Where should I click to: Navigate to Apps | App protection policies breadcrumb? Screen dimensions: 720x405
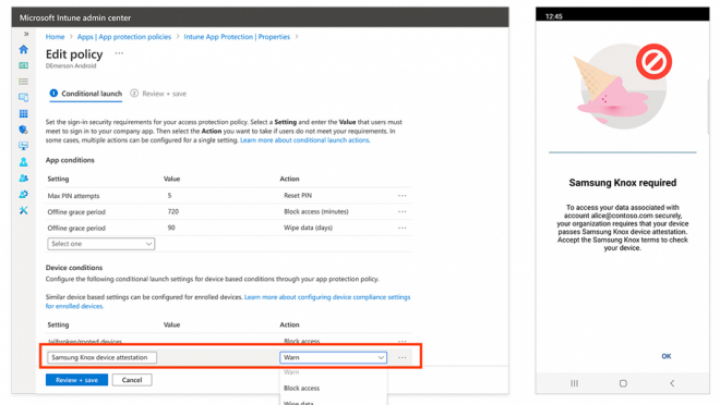[x=124, y=37]
